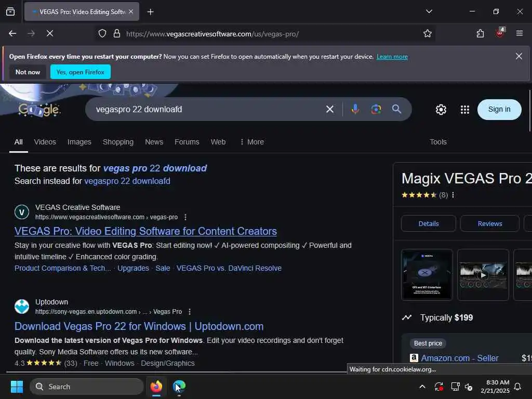
Task: Click Yes, open Firefox button
Action: click(81, 72)
